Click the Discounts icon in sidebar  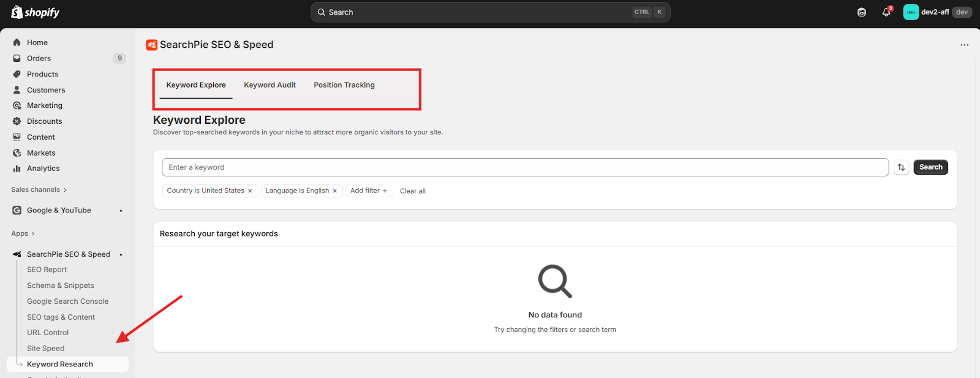(x=17, y=121)
